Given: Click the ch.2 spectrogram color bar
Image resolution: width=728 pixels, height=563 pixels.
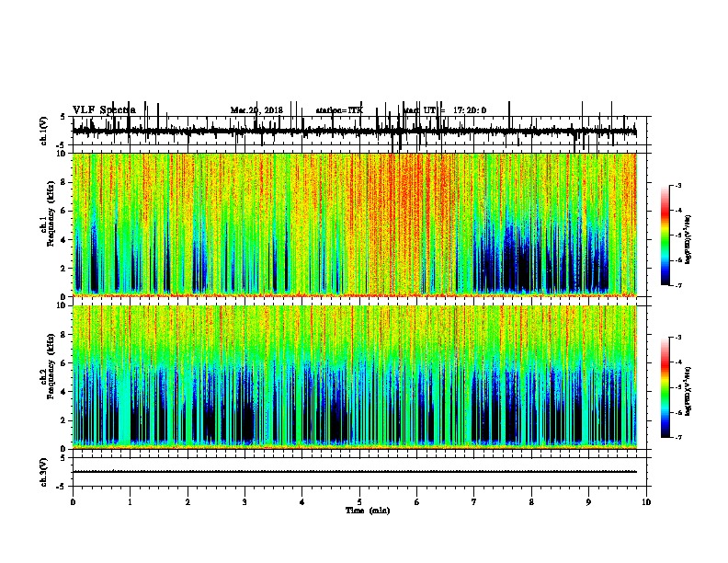Looking at the screenshot, I should coord(665,387).
